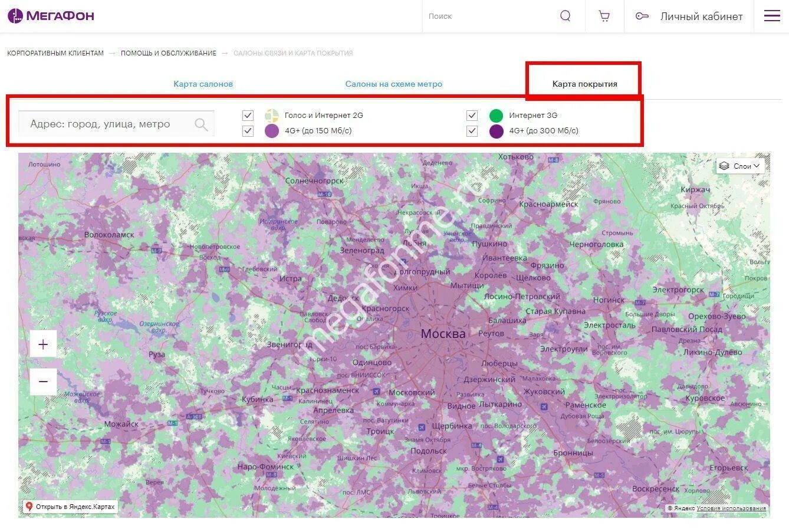Open Личный кабинет link
Screen dimensions: 789x532
tap(701, 17)
